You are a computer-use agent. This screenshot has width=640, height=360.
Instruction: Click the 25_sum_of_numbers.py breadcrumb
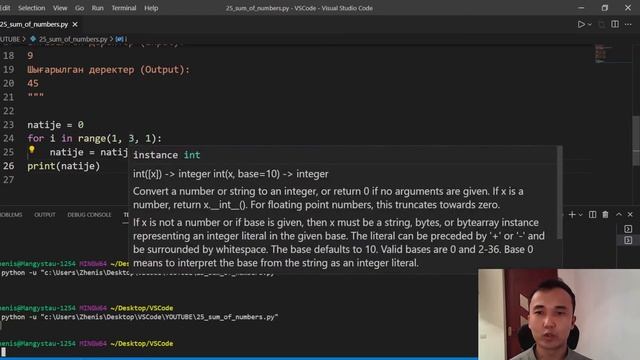(73, 39)
